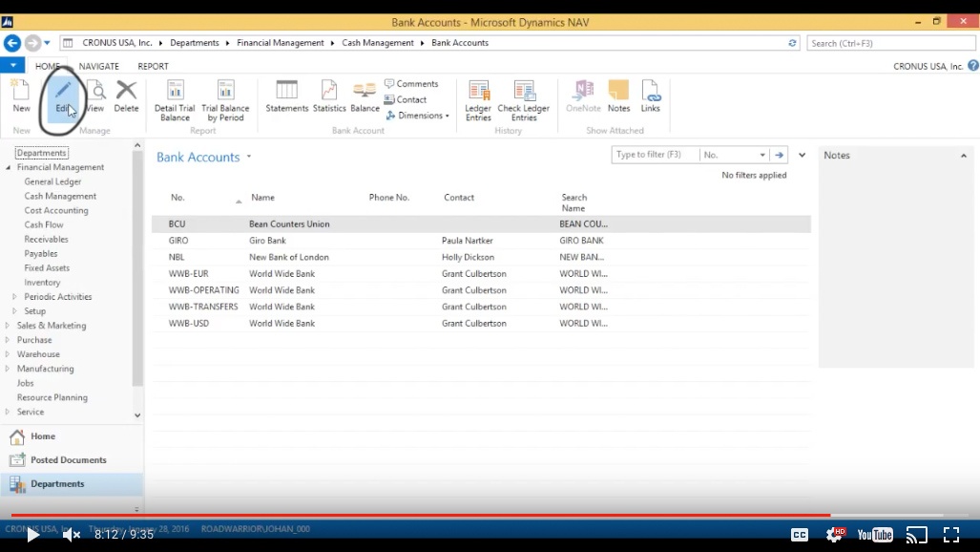980x552 pixels.
Task: Open the Bank Accounts title dropdown
Action: coord(249,157)
